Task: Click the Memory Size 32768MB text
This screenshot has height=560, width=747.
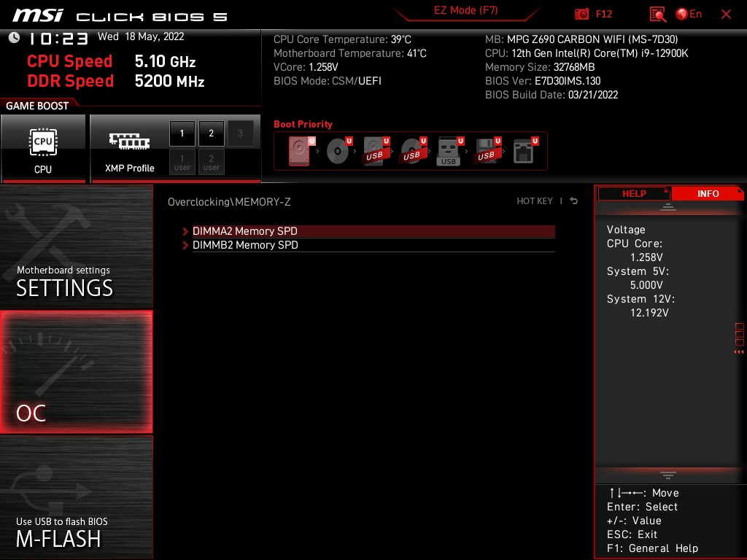Action: coord(540,67)
